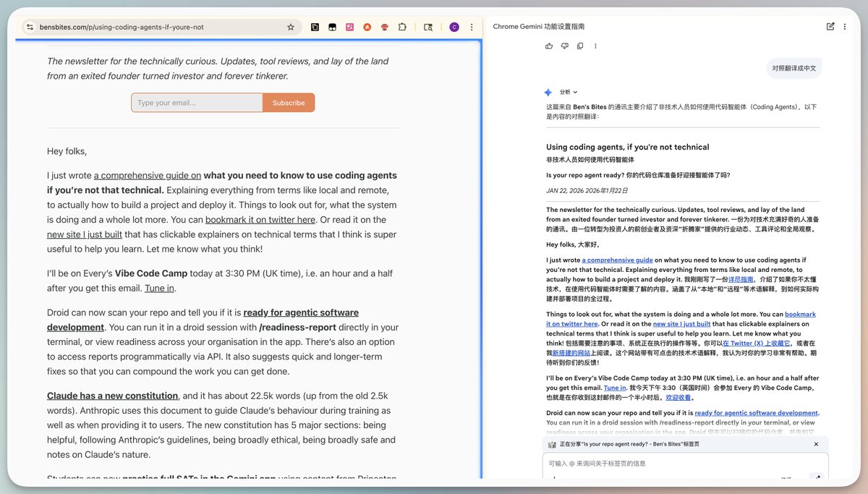Click heading 'Using coding agents, if you're not technical'
Image resolution: width=868 pixels, height=494 pixels.
627,147
